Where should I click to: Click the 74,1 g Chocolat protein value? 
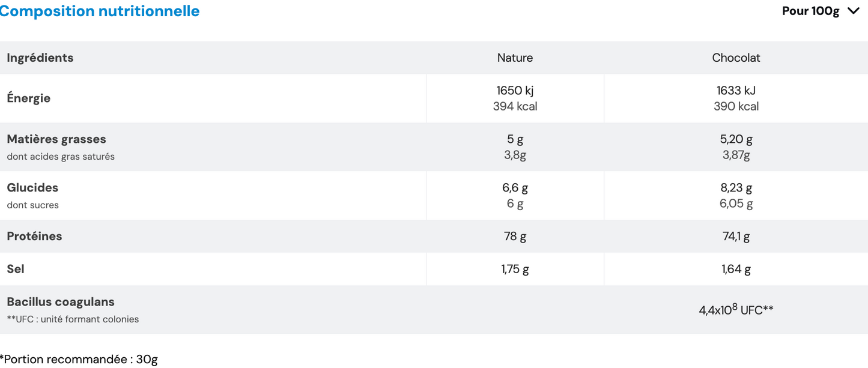[736, 236]
